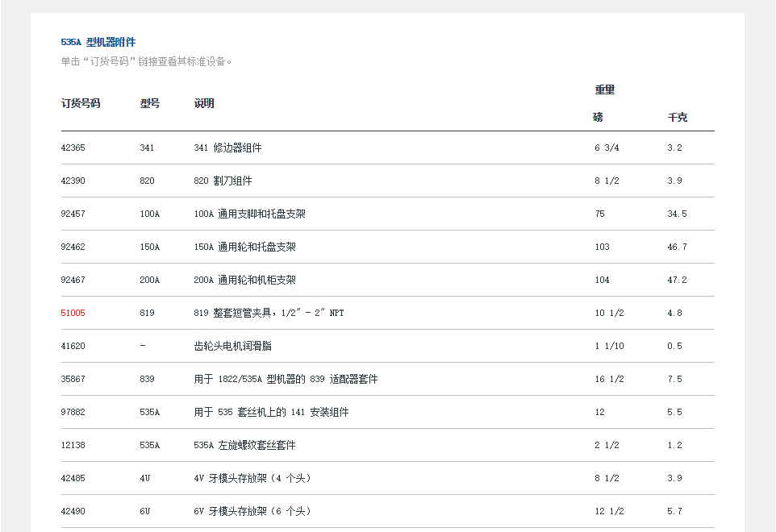Select order number 92462
The height and width of the screenshot is (532, 776).
pos(73,247)
